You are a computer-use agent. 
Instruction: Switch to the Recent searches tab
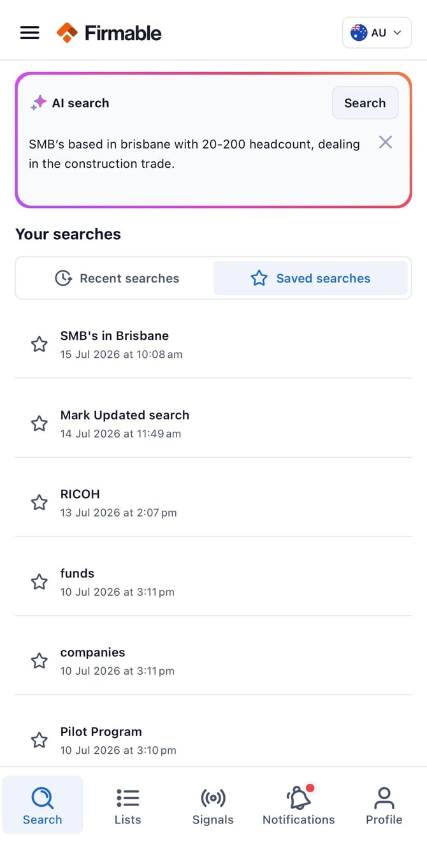click(x=117, y=278)
